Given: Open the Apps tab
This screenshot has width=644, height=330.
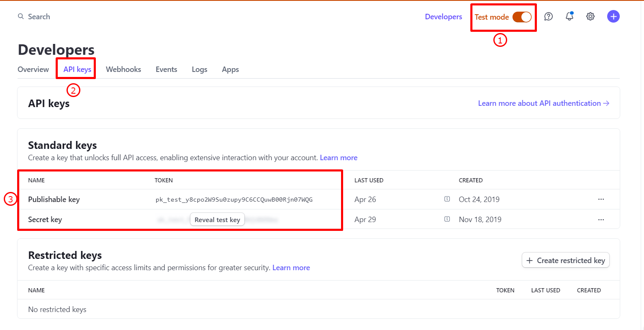Looking at the screenshot, I should coord(230,69).
